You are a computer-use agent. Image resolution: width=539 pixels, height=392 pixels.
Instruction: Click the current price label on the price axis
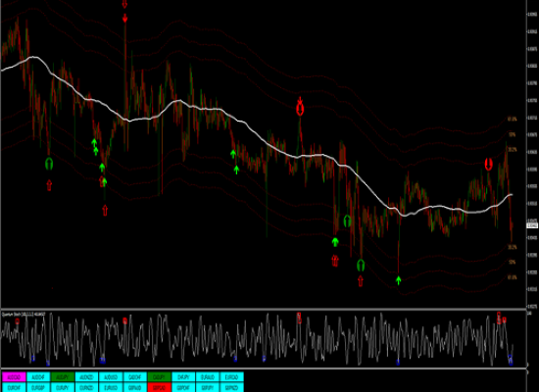(532, 225)
